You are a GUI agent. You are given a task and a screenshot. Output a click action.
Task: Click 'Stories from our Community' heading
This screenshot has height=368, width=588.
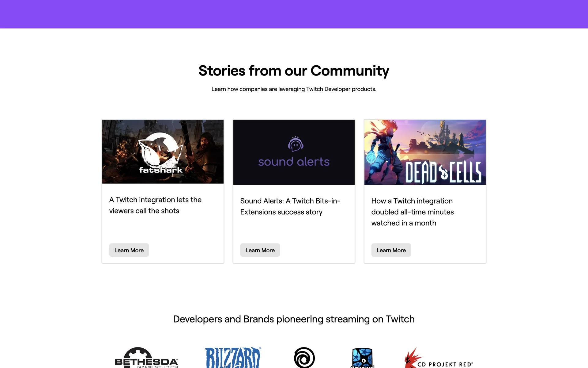[294, 71]
